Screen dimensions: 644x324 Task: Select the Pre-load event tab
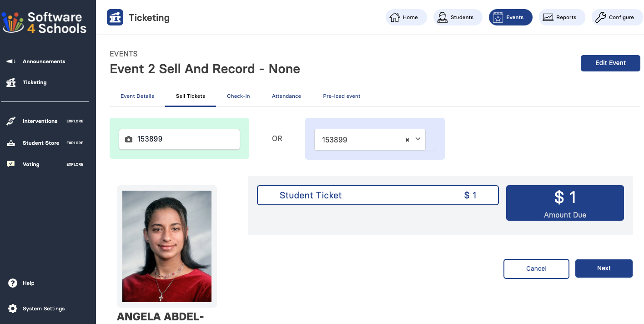click(x=342, y=96)
